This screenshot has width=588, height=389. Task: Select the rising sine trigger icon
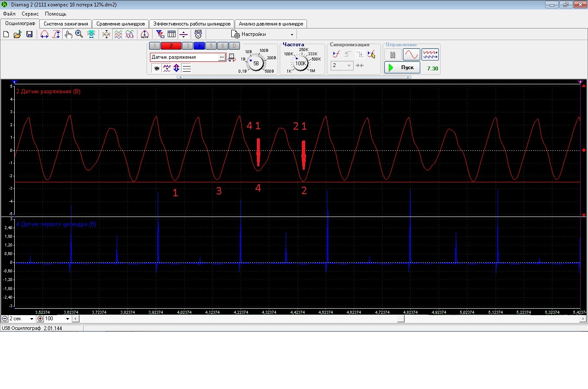(x=336, y=54)
